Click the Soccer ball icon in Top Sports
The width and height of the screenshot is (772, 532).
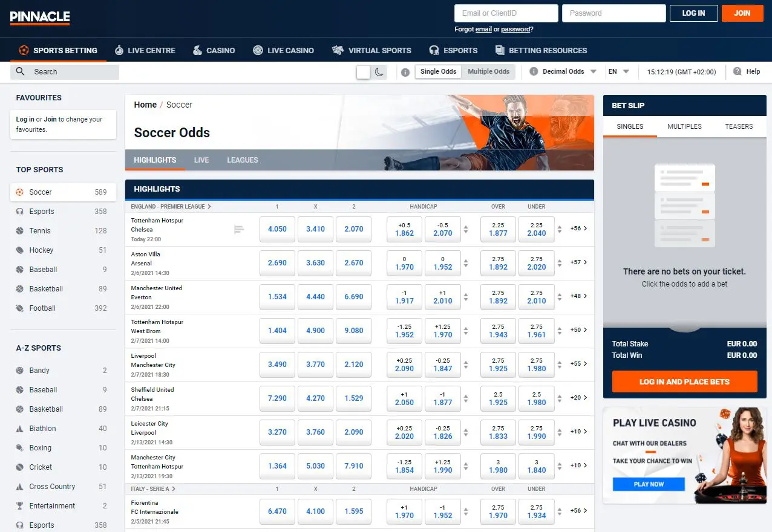pos(20,192)
